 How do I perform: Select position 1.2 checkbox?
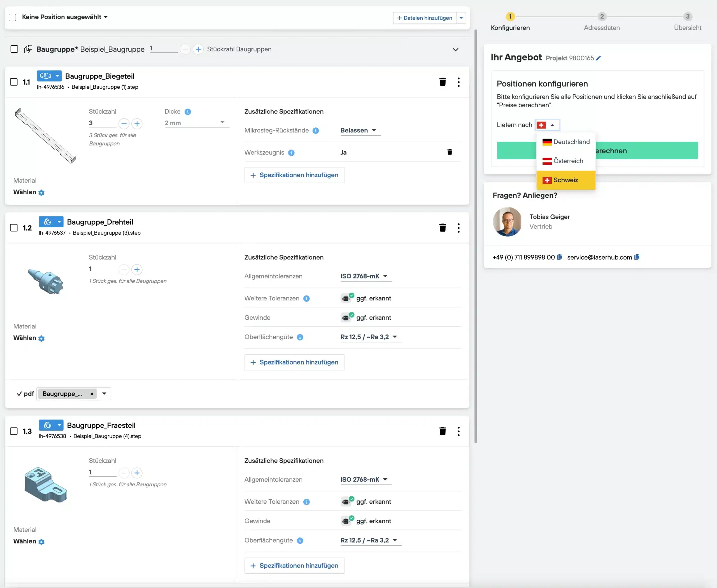[x=14, y=228]
